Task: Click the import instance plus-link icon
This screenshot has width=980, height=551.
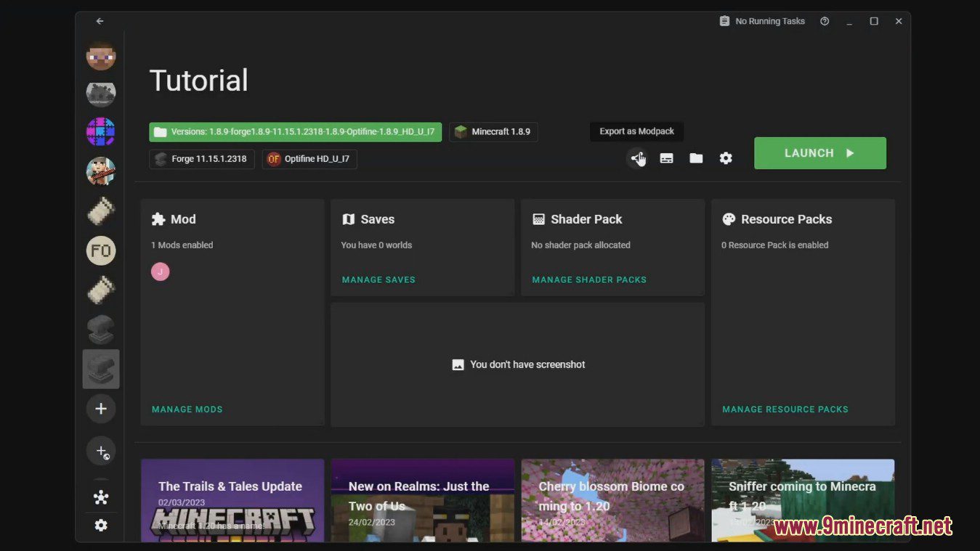Action: click(x=101, y=451)
